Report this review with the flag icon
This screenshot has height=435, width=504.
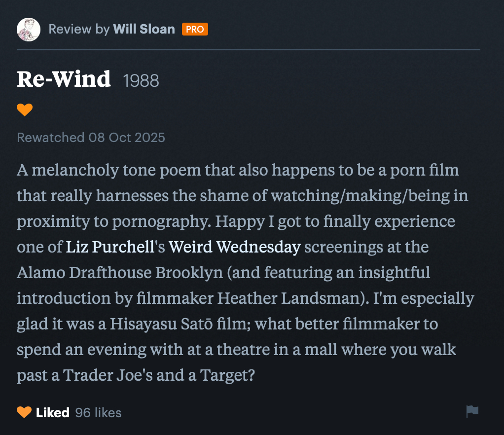pos(472,411)
